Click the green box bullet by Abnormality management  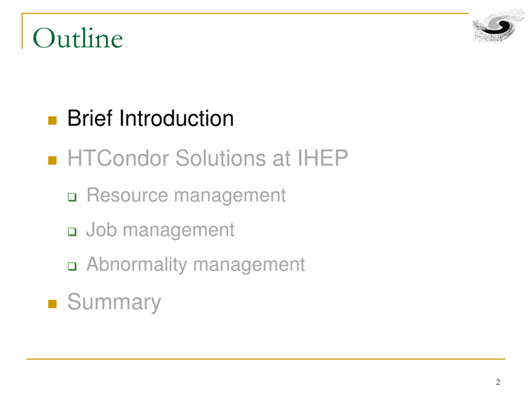tap(72, 266)
